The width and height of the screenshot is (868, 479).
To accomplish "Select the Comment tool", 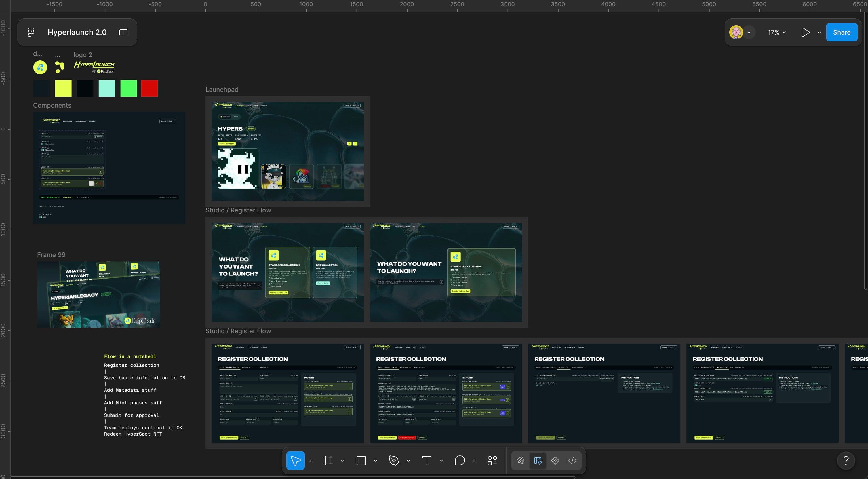I will 460,461.
